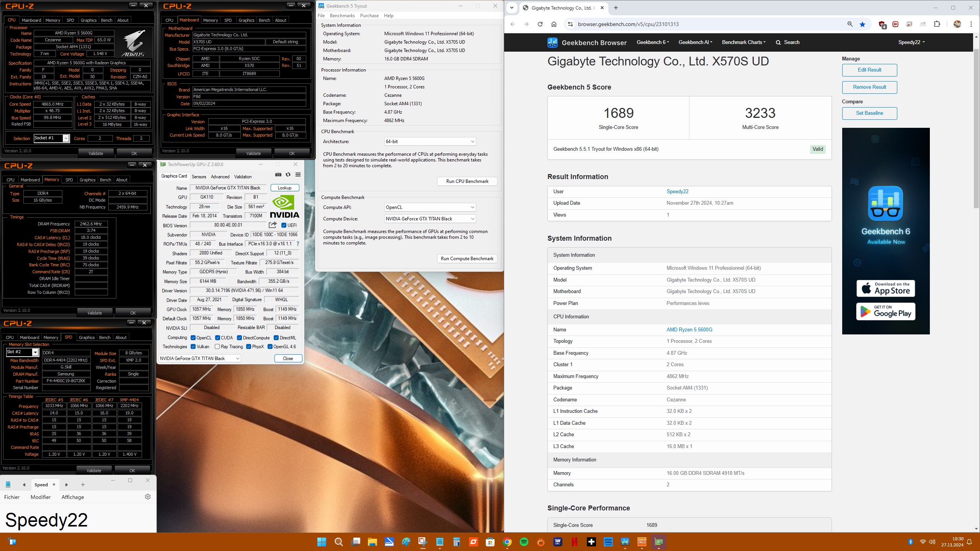Toggle the DirectML checkbox
This screenshot has height=551, width=980.
[276, 337]
